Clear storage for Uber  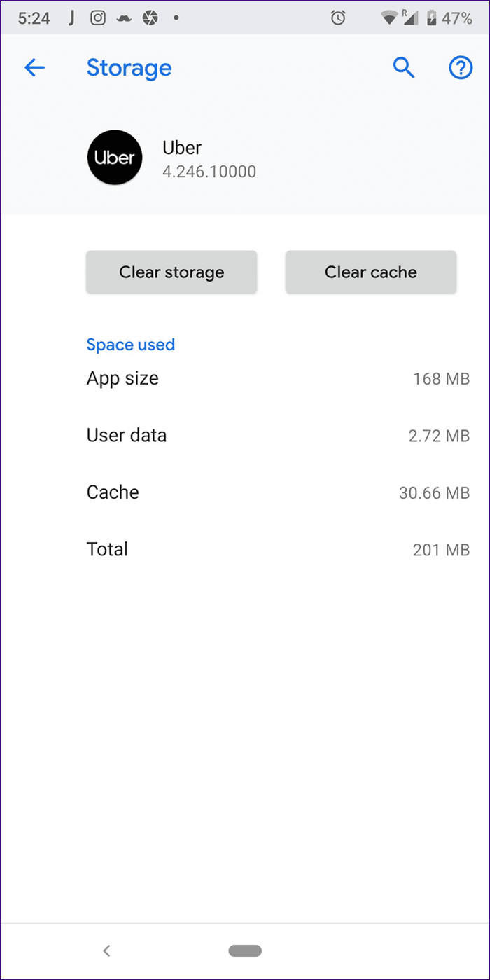[x=171, y=272]
